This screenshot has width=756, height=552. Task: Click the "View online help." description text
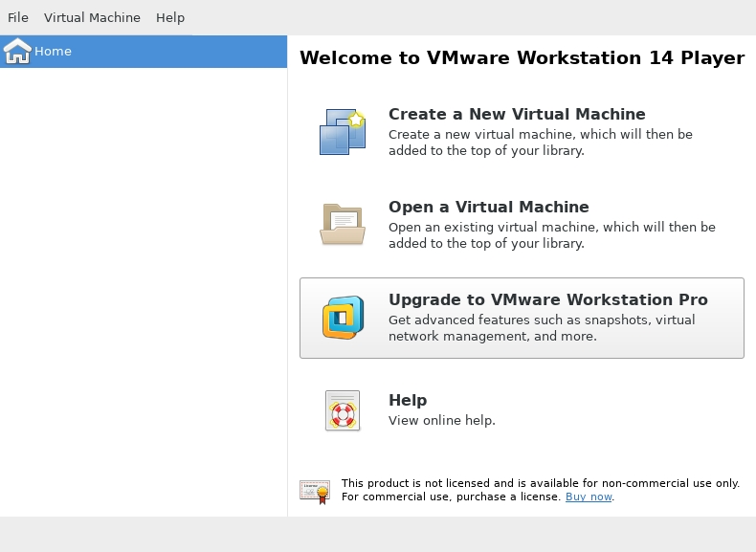click(x=441, y=421)
